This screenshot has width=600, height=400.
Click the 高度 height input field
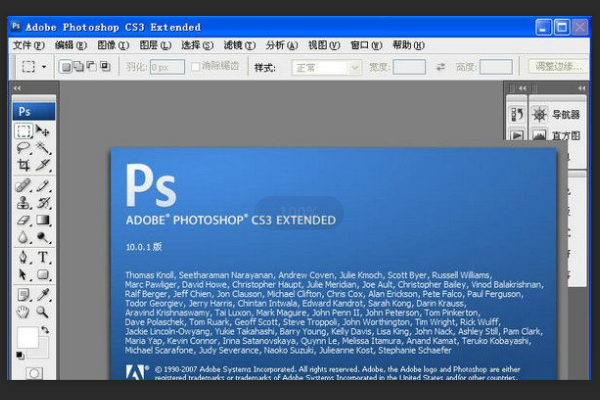[496, 67]
